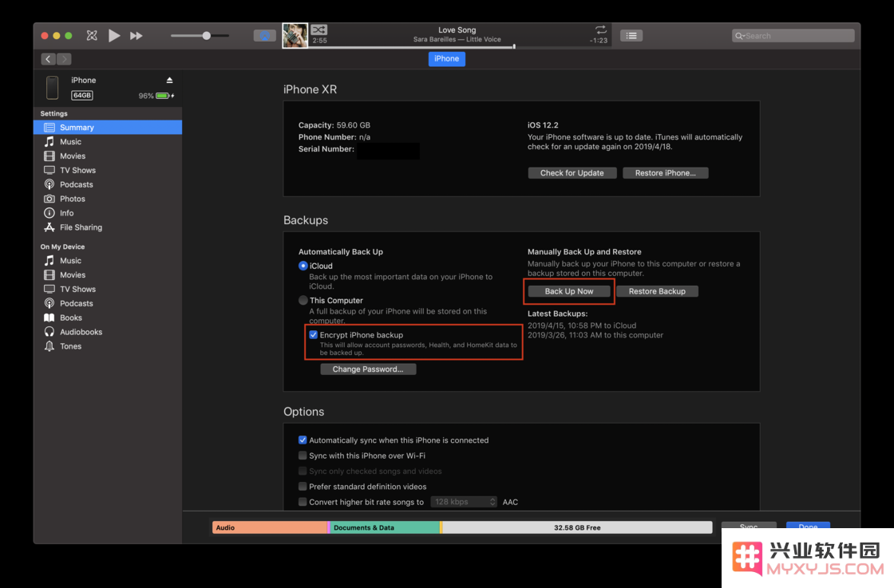Select iCloud backup radio button
This screenshot has width=894, height=588.
[303, 266]
